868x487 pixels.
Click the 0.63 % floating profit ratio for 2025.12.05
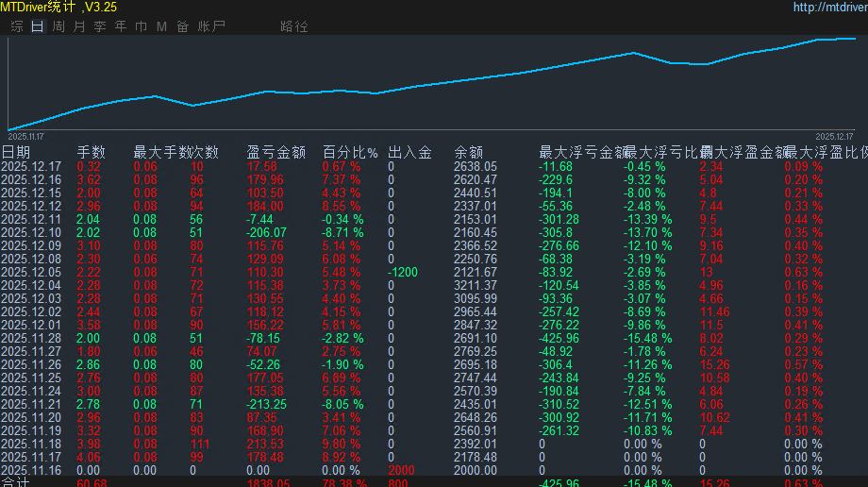point(803,273)
